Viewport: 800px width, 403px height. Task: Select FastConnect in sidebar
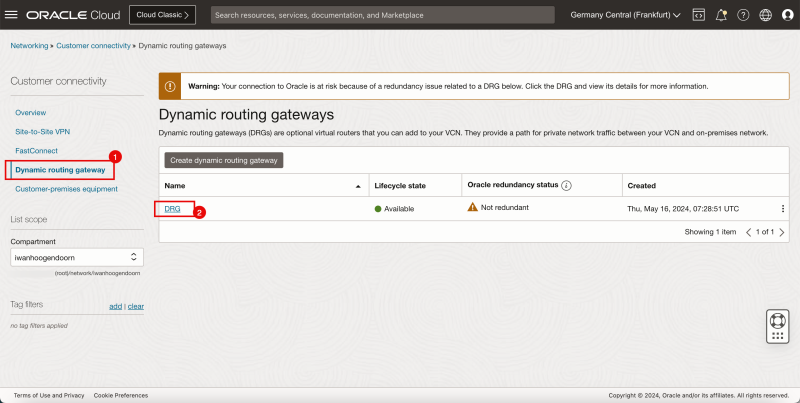37,150
